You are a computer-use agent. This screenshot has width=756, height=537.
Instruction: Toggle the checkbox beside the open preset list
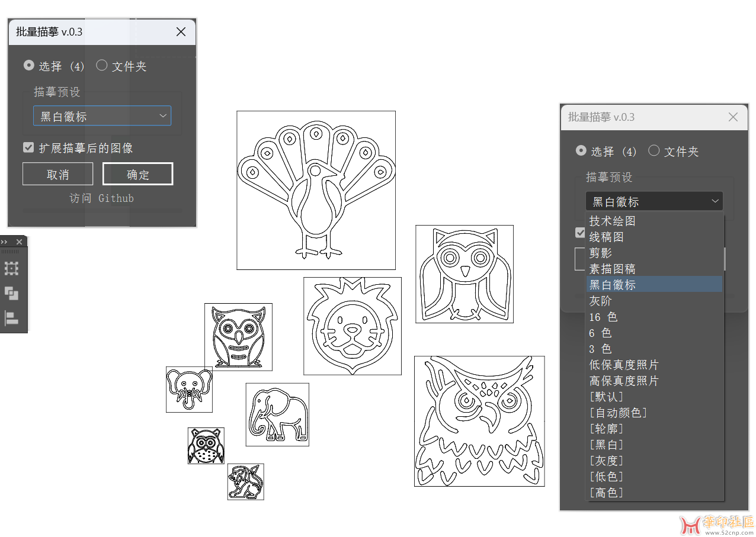tap(581, 233)
